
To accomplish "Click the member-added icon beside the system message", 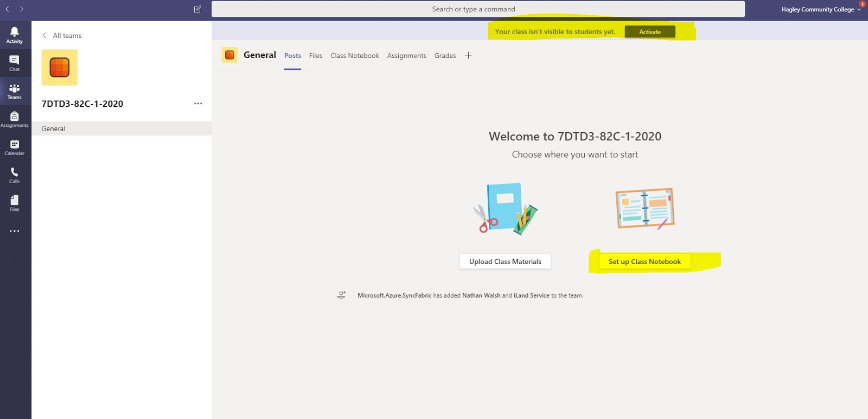I will click(342, 295).
